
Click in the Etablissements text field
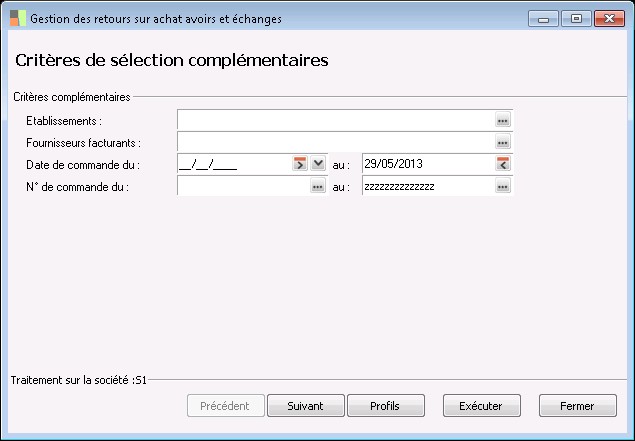(335, 120)
